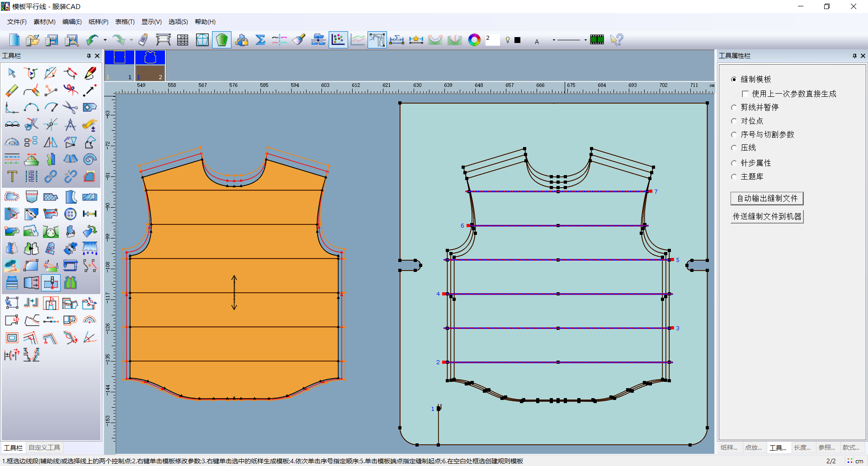Select the spiral tool
The width and height of the screenshot is (868, 466).
(90, 159)
